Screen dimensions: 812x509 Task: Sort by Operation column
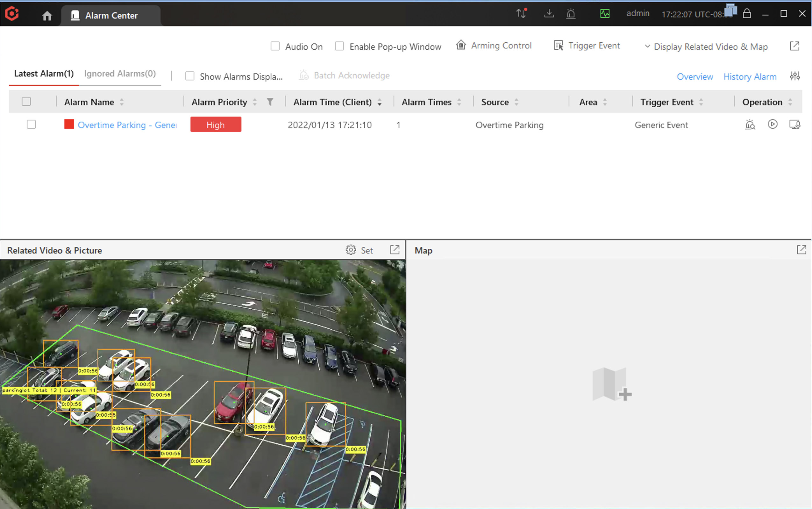click(790, 102)
